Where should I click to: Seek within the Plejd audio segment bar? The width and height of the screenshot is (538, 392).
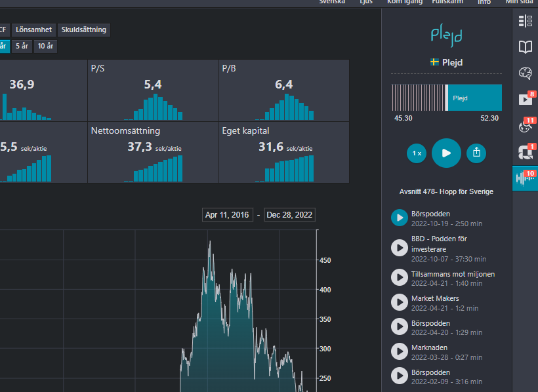click(x=475, y=98)
